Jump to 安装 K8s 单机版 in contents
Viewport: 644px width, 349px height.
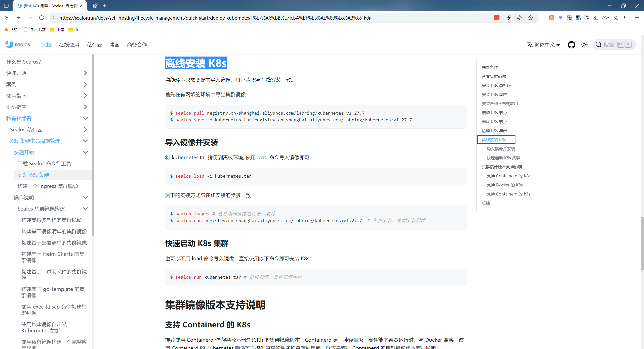coord(496,85)
